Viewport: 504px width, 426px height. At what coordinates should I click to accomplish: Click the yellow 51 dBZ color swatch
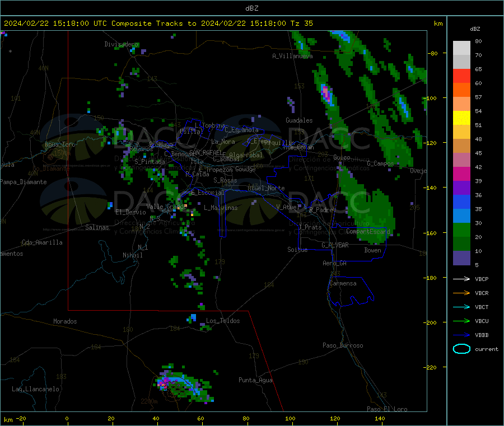pos(461,118)
